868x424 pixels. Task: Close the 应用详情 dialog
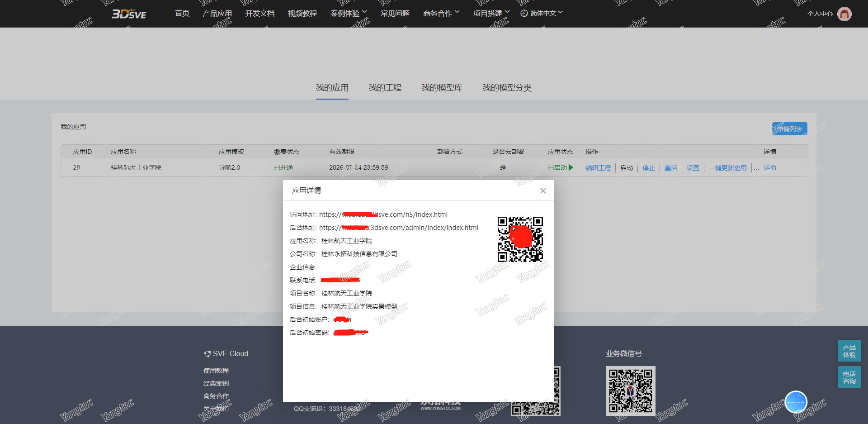tap(543, 191)
